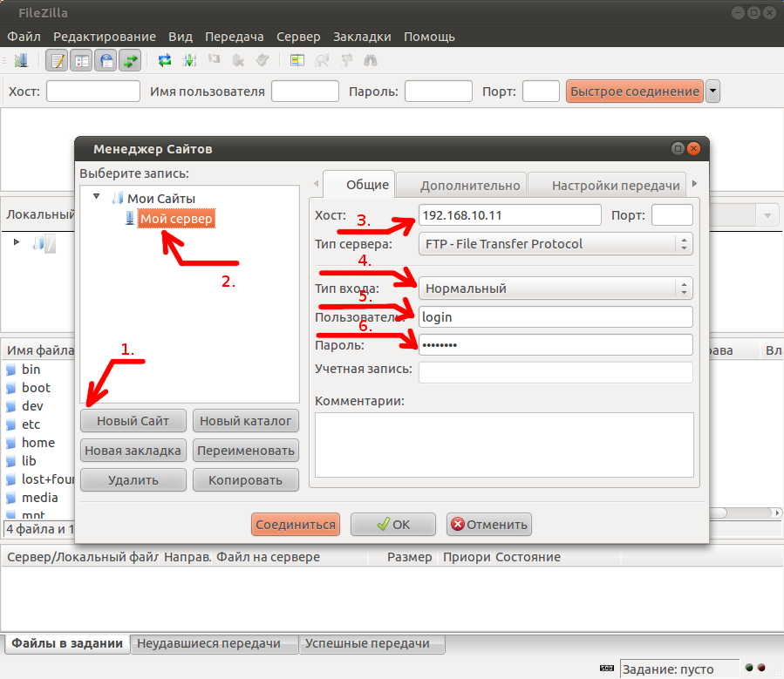
Task: Expand the root folder in local tree
Action: pyautogui.click(x=17, y=241)
